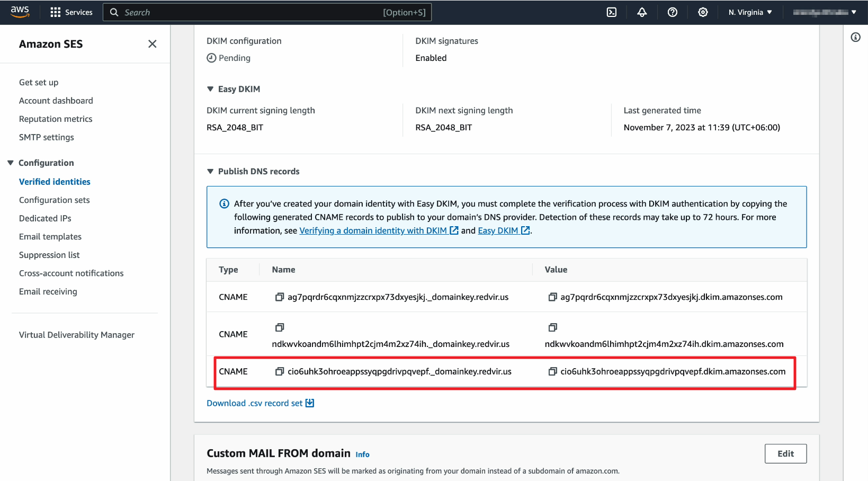Image resolution: width=868 pixels, height=481 pixels.
Task: Copy the cio6uhk3 CNAME record value
Action: pyautogui.click(x=552, y=371)
